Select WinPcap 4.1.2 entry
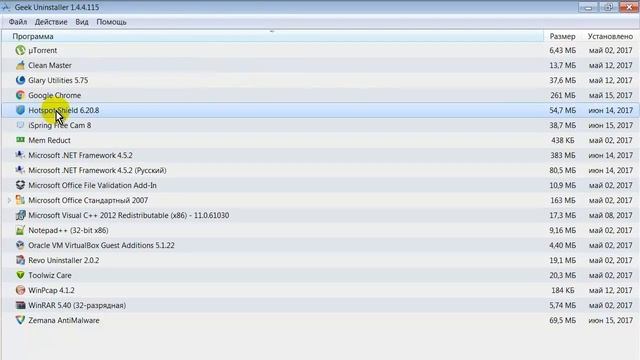 point(51,290)
